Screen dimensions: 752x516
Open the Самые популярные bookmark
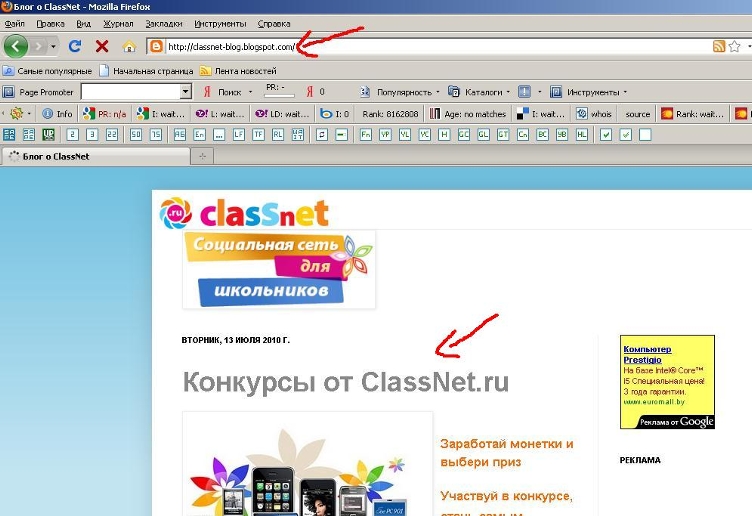pyautogui.click(x=47, y=71)
